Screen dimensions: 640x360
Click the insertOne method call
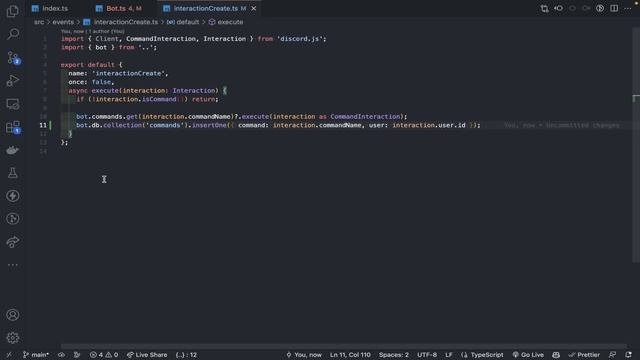click(x=209, y=125)
